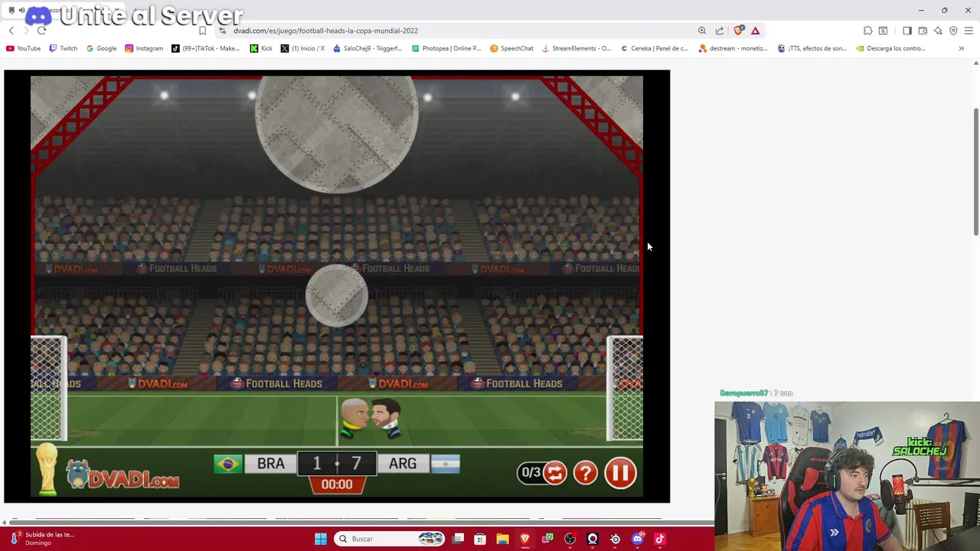Viewport: 980px width, 551px height.
Task: Toggle the browser sidebar panel
Action: click(907, 31)
